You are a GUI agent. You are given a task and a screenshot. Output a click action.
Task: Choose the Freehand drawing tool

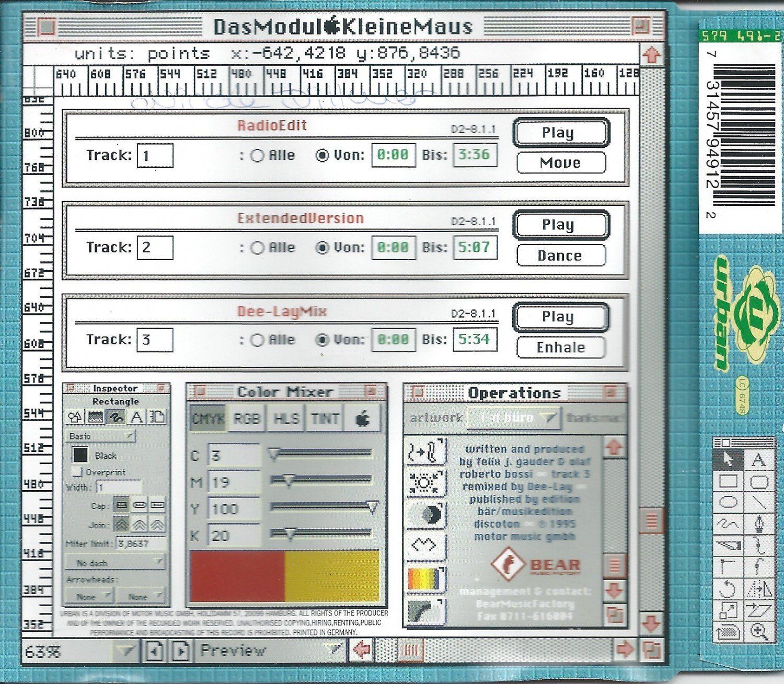pos(729,523)
